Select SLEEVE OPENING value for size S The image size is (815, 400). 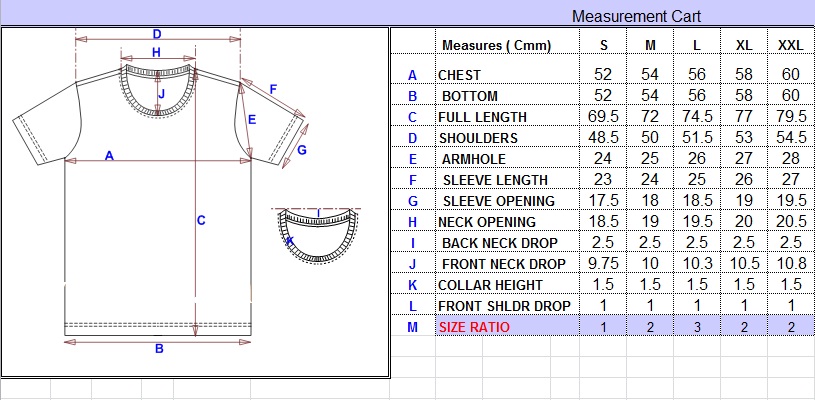point(604,201)
